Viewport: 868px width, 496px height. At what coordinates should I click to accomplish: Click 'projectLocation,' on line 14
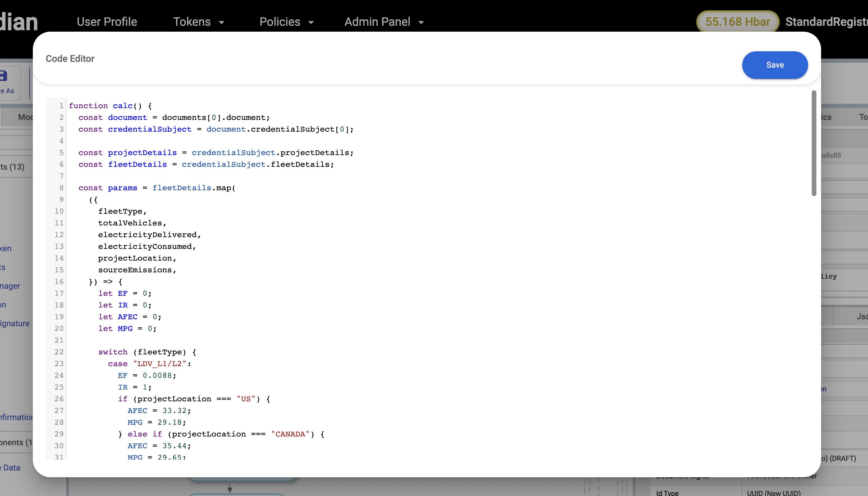coord(137,258)
